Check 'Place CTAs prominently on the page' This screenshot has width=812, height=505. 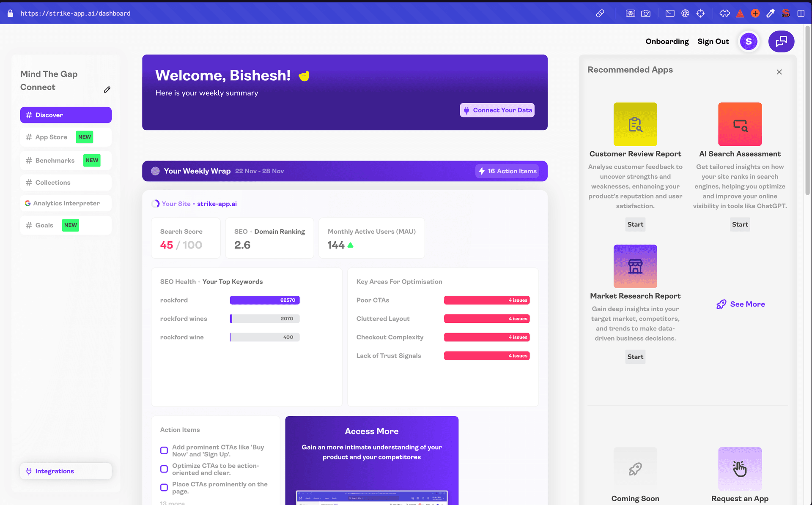point(164,488)
